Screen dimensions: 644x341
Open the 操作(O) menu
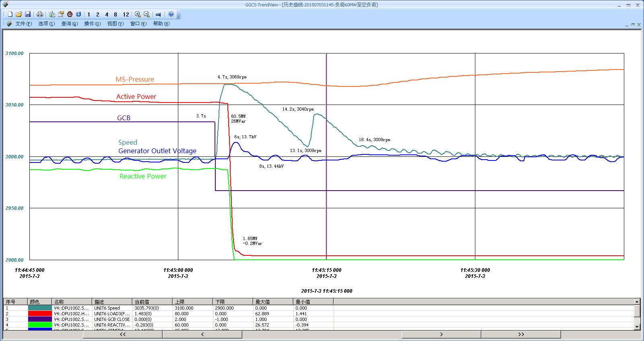92,24
